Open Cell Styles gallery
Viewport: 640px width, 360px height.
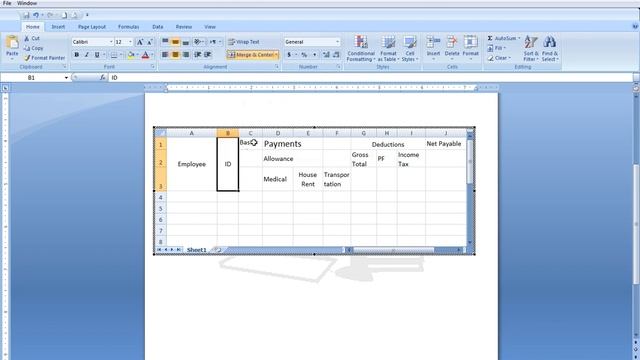tap(409, 49)
